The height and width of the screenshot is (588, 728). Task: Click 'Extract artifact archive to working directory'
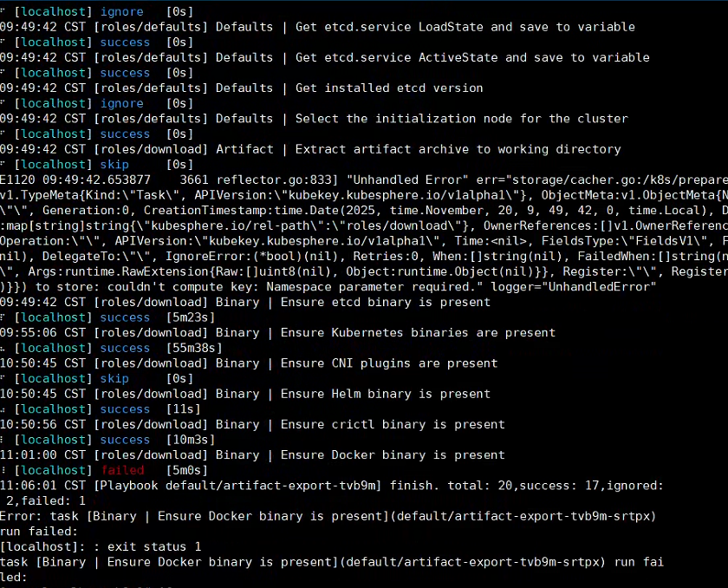pyautogui.click(x=458, y=149)
